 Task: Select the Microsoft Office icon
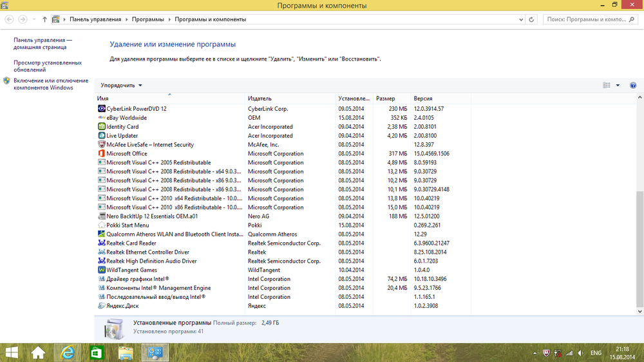click(x=102, y=153)
